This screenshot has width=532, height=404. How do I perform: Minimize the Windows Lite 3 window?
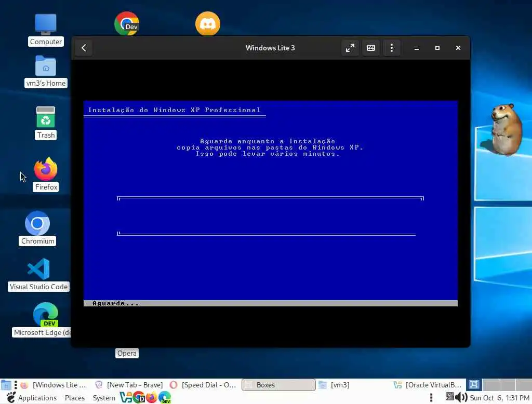417,48
